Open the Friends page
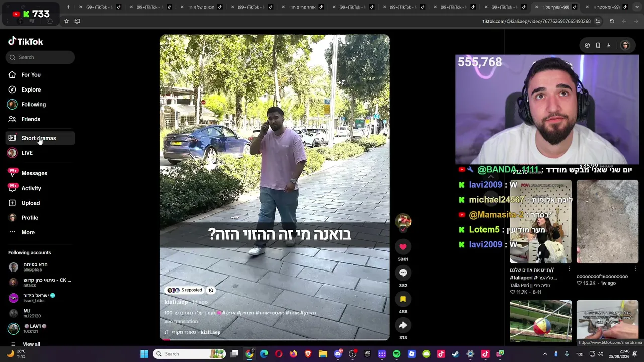This screenshot has width=644, height=362. (x=31, y=119)
